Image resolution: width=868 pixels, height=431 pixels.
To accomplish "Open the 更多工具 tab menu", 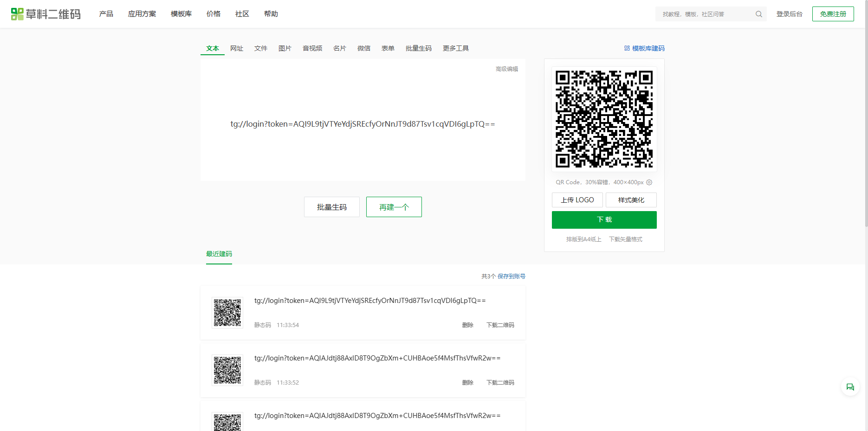I will [455, 48].
